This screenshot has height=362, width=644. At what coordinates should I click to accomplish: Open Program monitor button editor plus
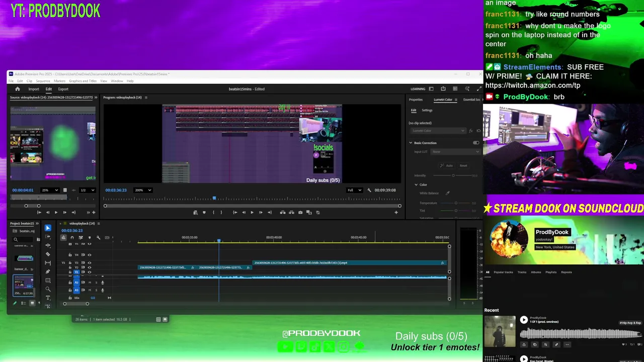pos(396,212)
